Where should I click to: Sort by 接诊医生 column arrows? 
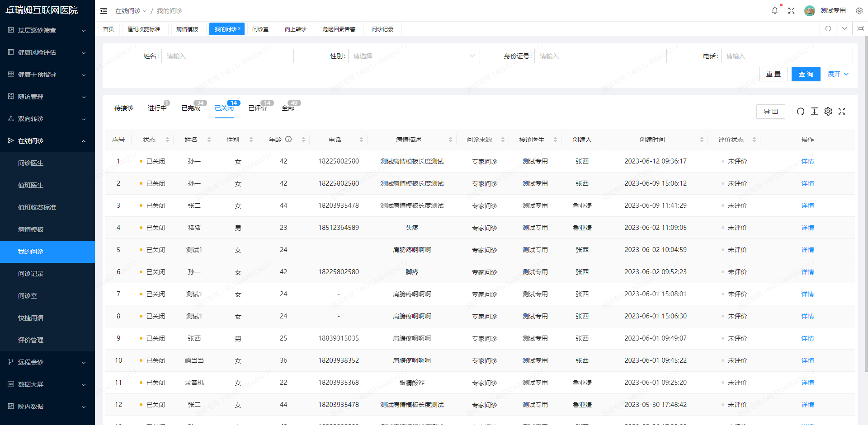pos(555,140)
